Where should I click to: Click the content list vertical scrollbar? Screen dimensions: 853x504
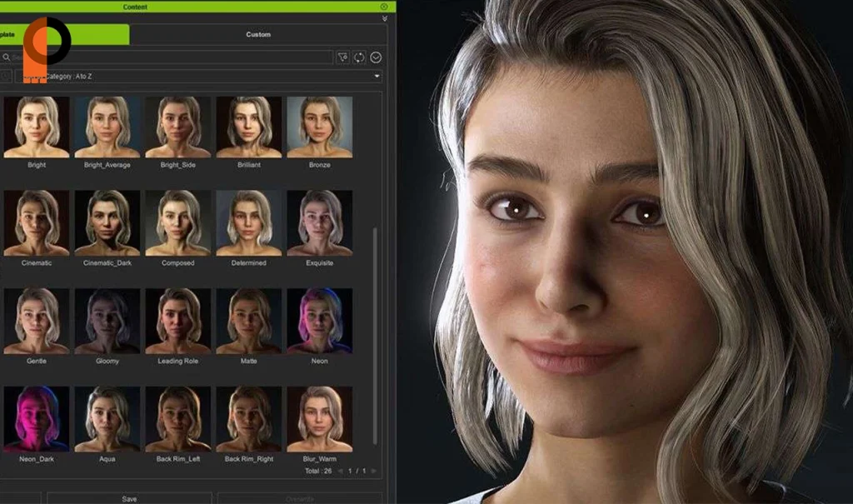[x=375, y=333]
